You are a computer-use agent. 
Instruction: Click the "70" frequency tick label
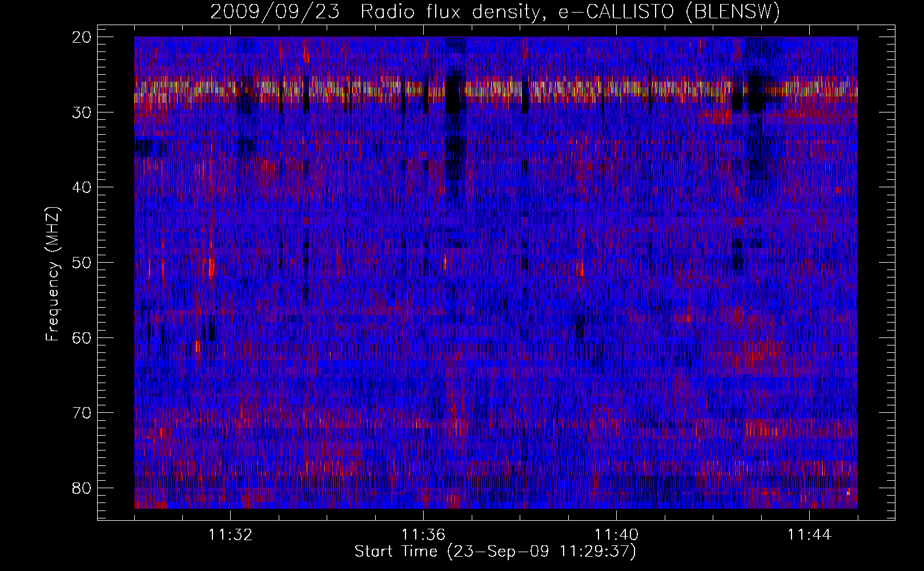pos(82,413)
